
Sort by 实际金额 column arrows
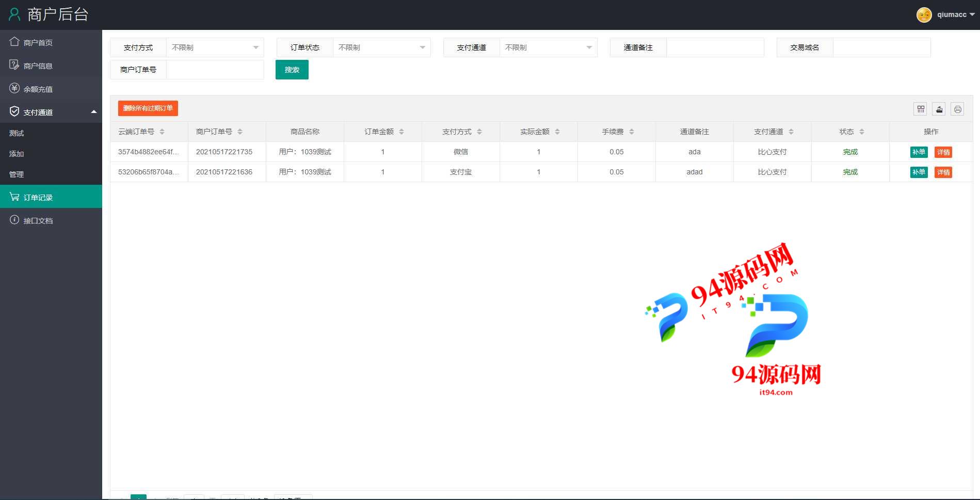click(x=557, y=132)
